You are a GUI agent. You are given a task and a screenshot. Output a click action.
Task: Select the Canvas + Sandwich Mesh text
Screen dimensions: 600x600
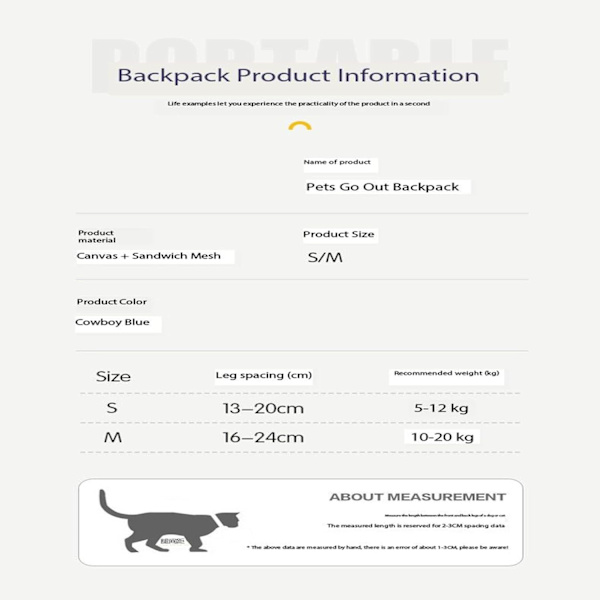pos(148,256)
